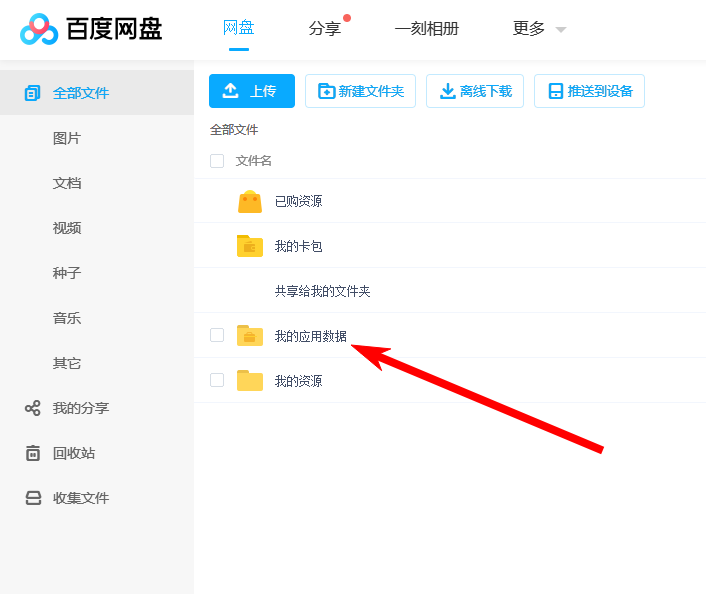
Task: Select 音乐 in the sidebar
Action: point(67,318)
